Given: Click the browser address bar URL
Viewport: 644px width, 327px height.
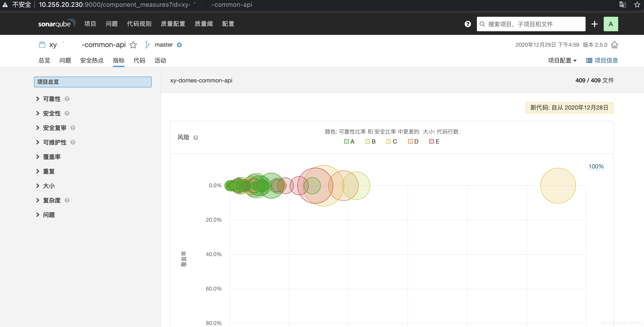Looking at the screenshot, I should (x=146, y=5).
